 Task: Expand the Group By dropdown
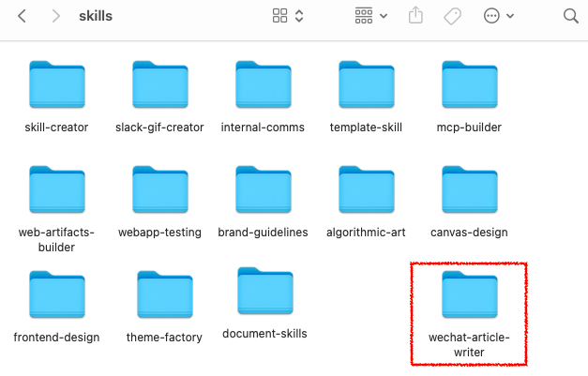point(371,16)
